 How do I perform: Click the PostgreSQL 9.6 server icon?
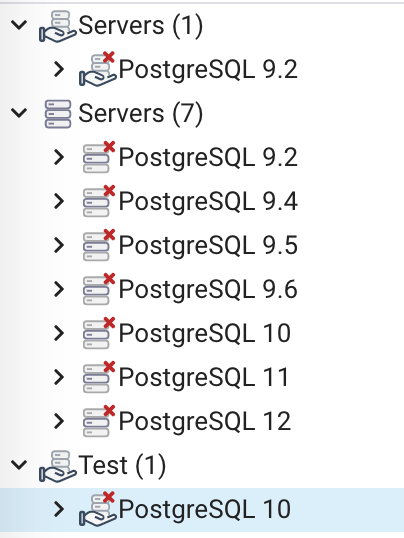click(x=99, y=289)
